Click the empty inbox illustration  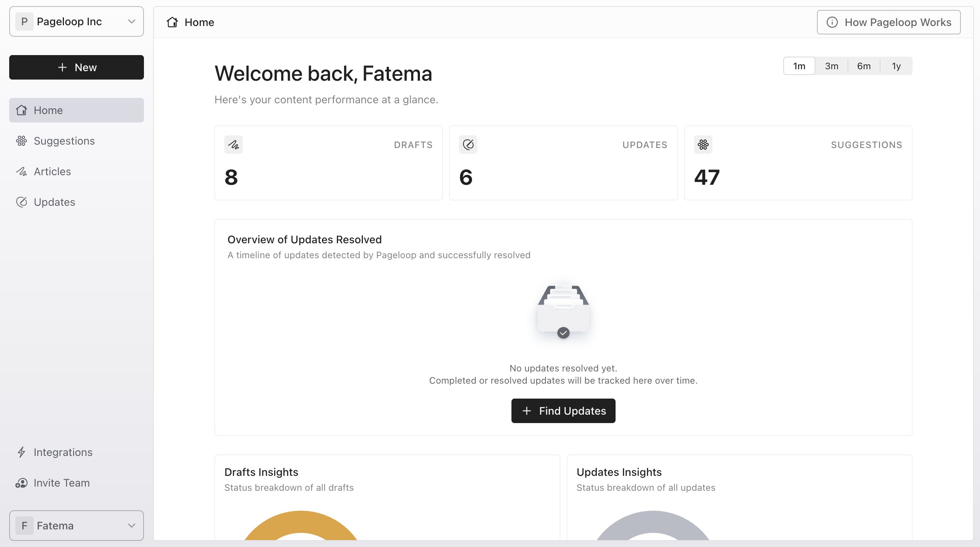pyautogui.click(x=563, y=312)
